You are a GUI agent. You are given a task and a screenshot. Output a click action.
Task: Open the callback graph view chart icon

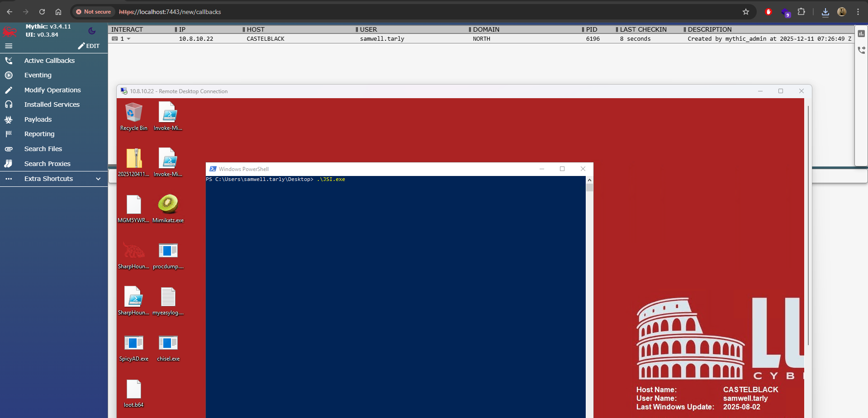coord(861,33)
